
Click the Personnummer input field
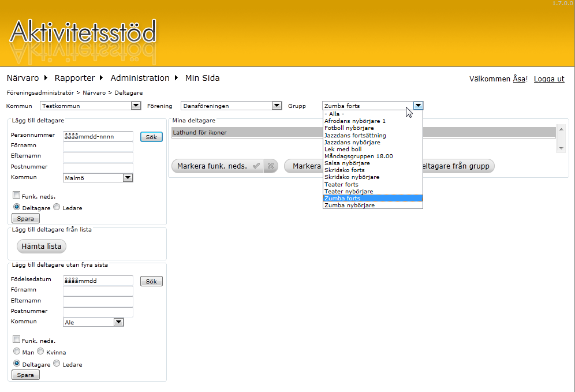click(x=98, y=136)
